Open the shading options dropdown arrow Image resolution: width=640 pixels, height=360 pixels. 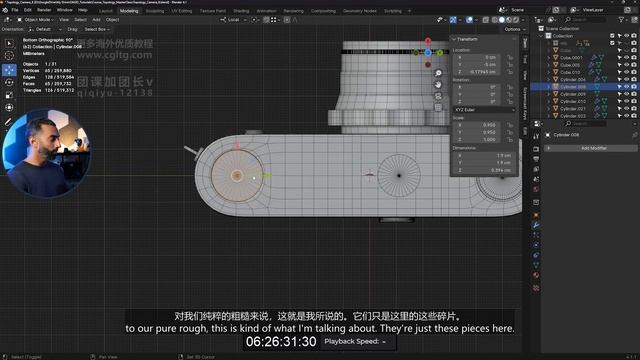pos(523,20)
